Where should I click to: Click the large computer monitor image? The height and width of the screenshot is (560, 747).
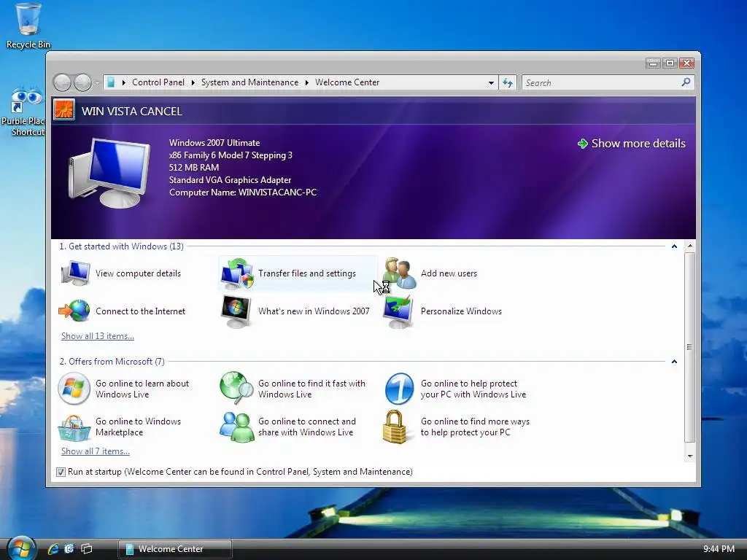coord(110,172)
